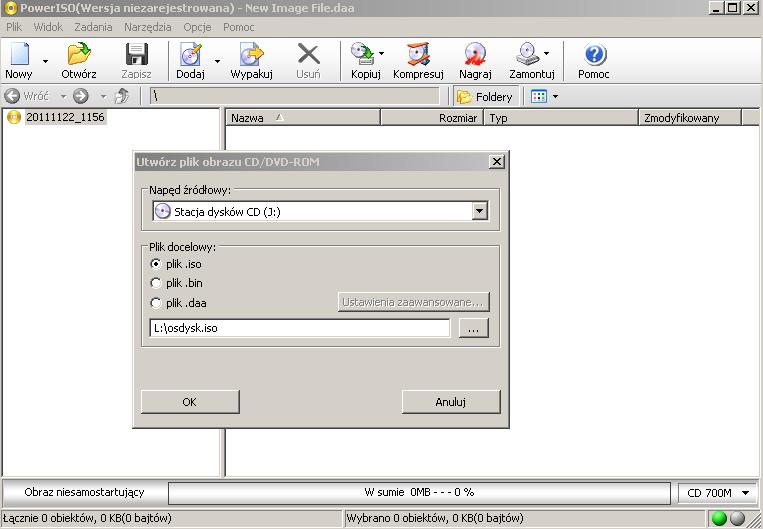Open the source drive Stacja dysków CD dropdown

pyautogui.click(x=480, y=211)
